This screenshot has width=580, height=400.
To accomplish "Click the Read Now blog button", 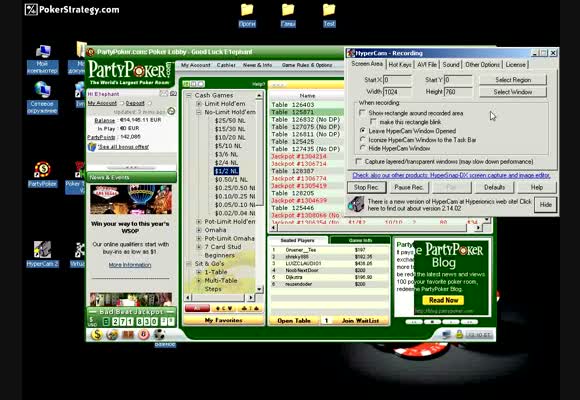I will [443, 300].
